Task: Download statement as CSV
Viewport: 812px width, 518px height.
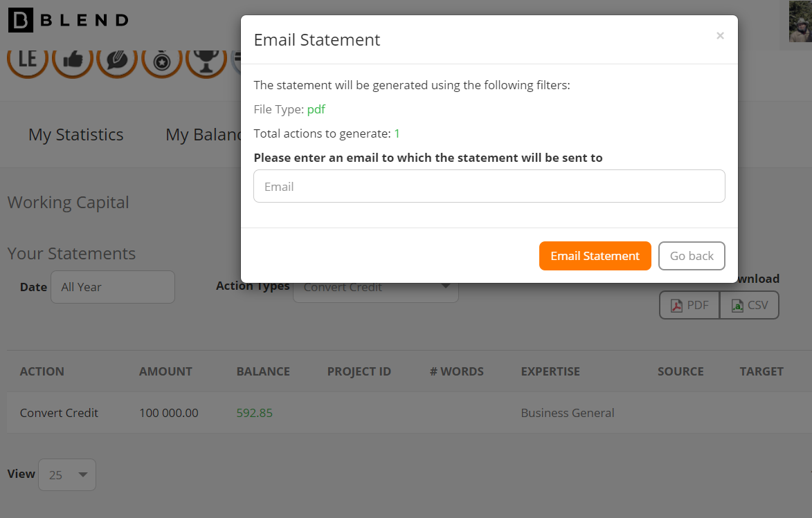Action: click(x=749, y=305)
